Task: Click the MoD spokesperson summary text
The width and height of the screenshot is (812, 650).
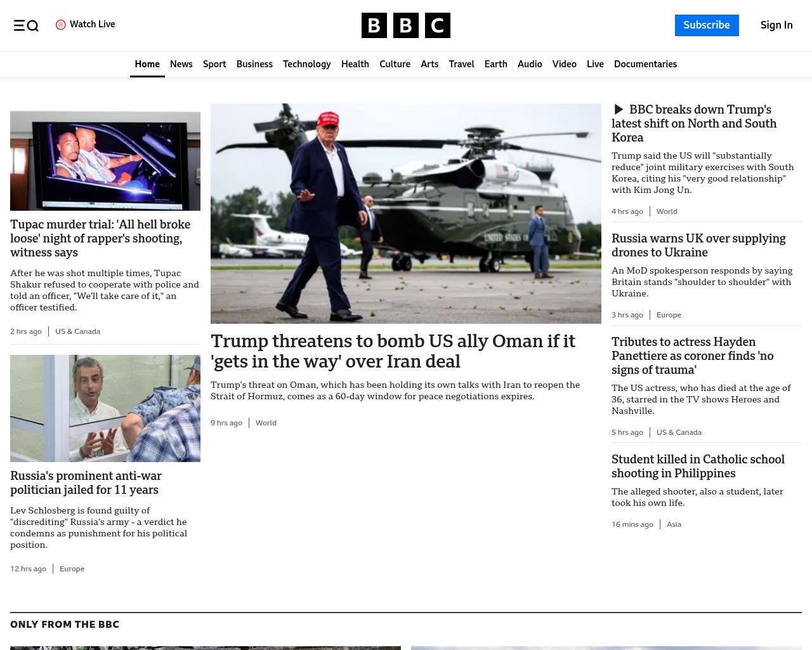Action: tap(702, 282)
